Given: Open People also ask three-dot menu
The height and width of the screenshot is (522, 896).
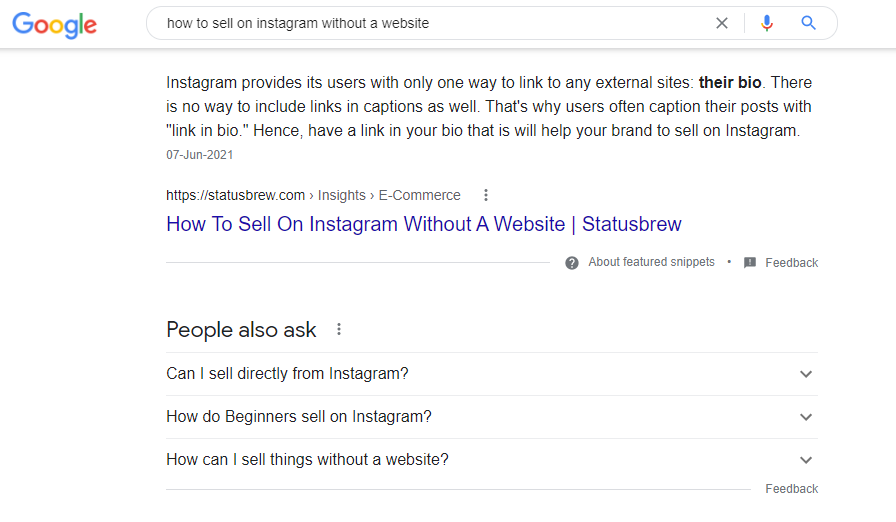Looking at the screenshot, I should pyautogui.click(x=339, y=330).
